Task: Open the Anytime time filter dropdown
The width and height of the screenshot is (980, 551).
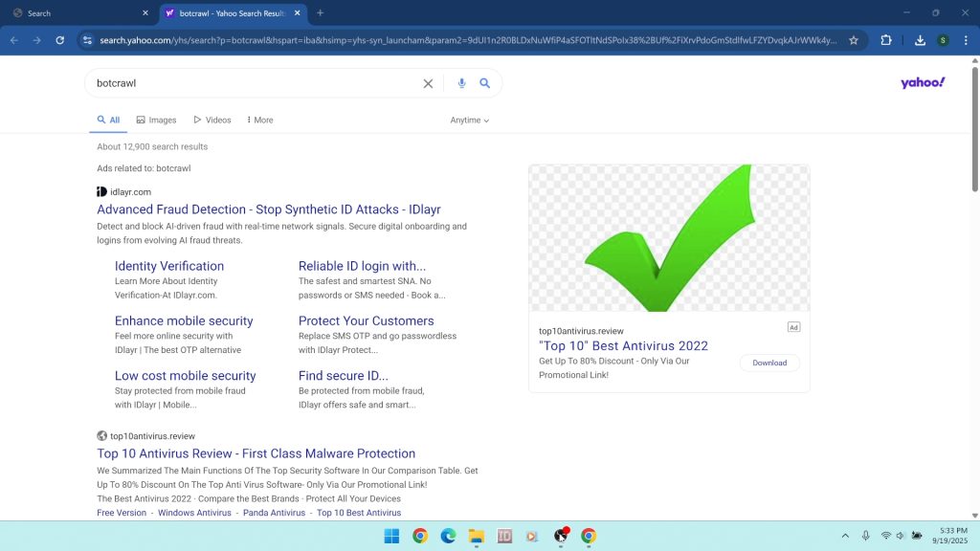Action: [469, 120]
